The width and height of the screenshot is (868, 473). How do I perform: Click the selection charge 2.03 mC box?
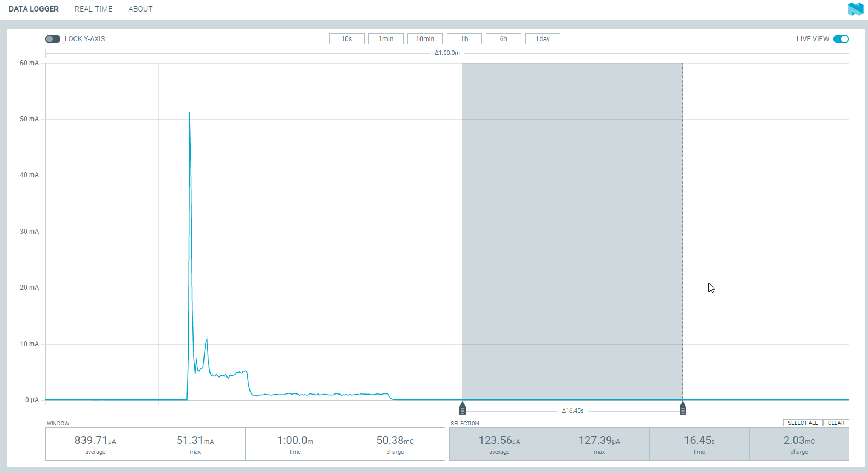[799, 444]
